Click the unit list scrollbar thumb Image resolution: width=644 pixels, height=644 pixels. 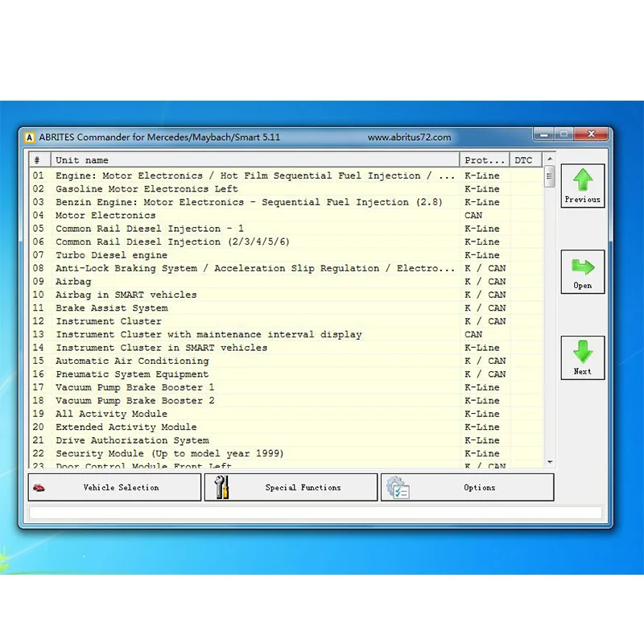550,176
